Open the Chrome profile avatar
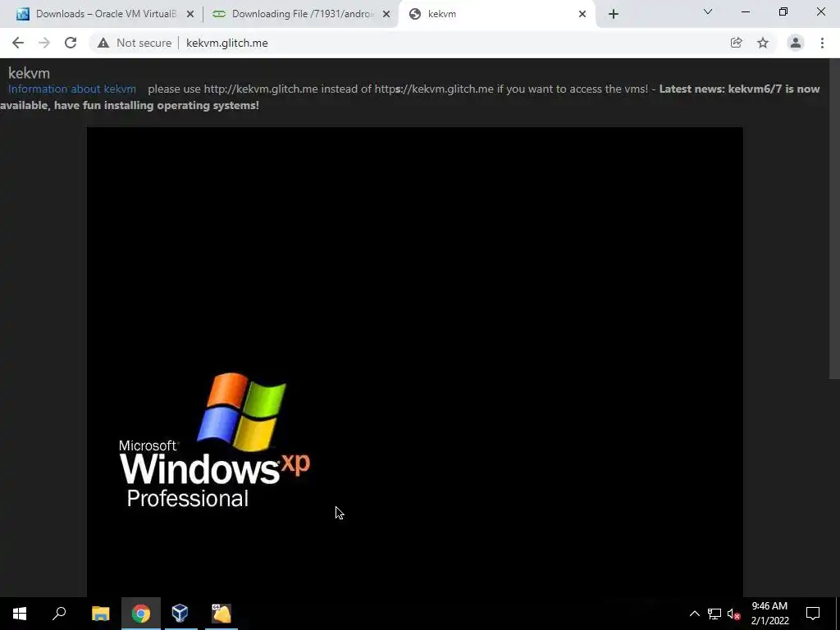This screenshot has width=840, height=630. tap(796, 43)
